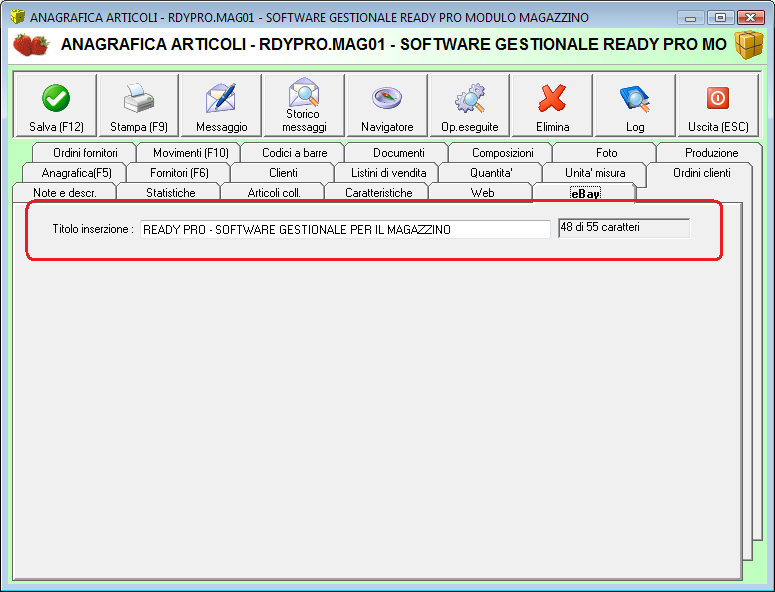The height and width of the screenshot is (592, 775).
Task: Switch to Ordini clienti tab
Action: click(x=701, y=173)
